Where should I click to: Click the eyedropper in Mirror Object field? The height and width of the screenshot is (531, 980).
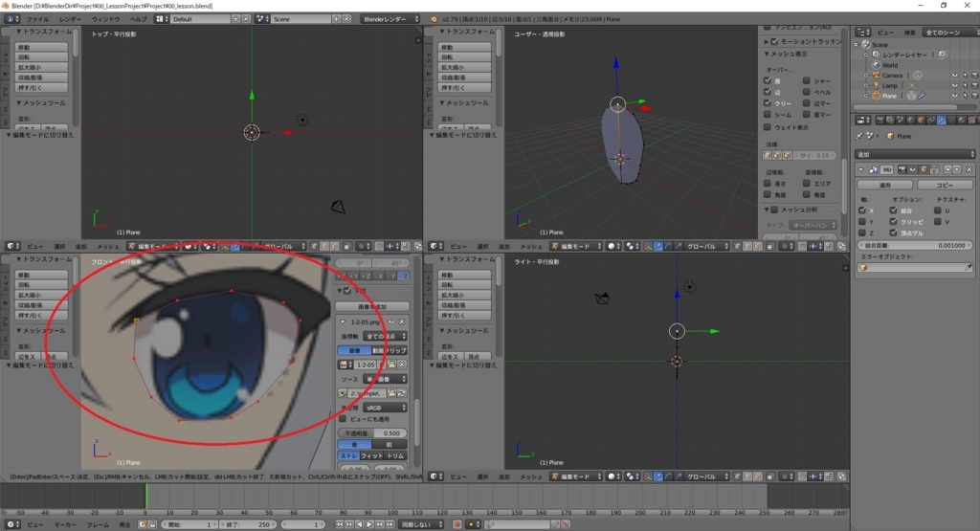(969, 267)
